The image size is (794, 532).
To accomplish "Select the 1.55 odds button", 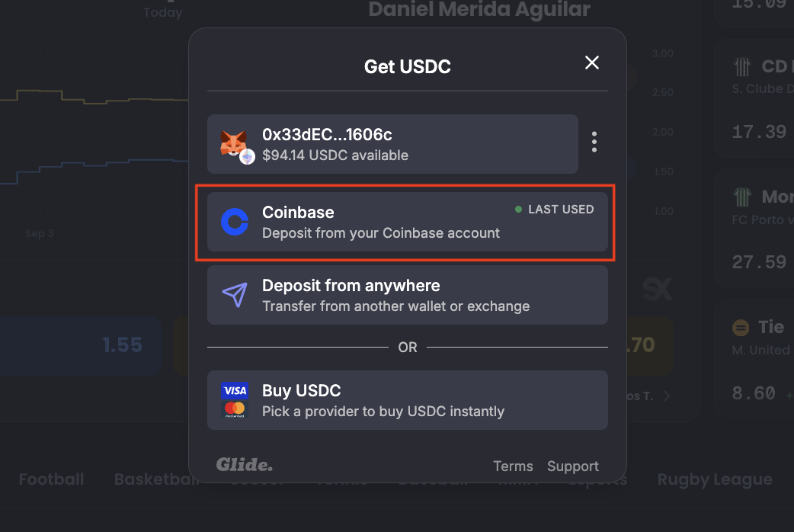I will pyautogui.click(x=81, y=345).
